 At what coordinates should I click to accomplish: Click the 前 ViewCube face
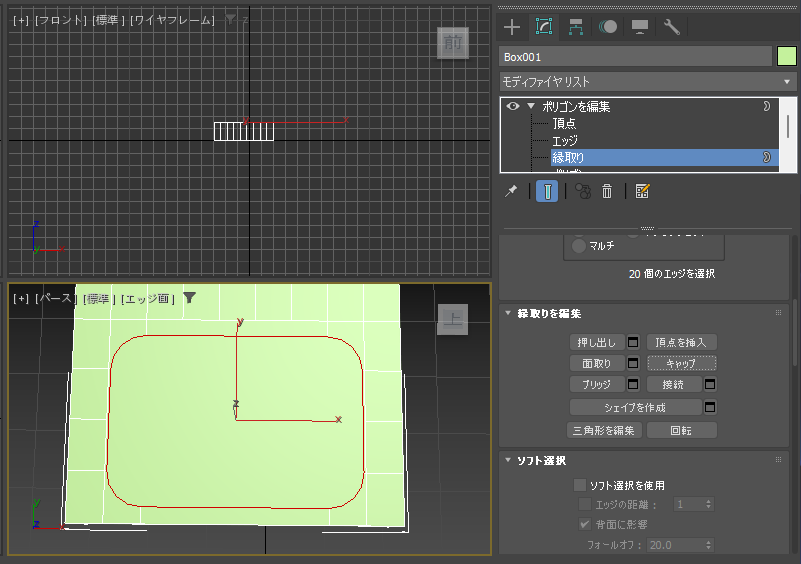[x=453, y=42]
